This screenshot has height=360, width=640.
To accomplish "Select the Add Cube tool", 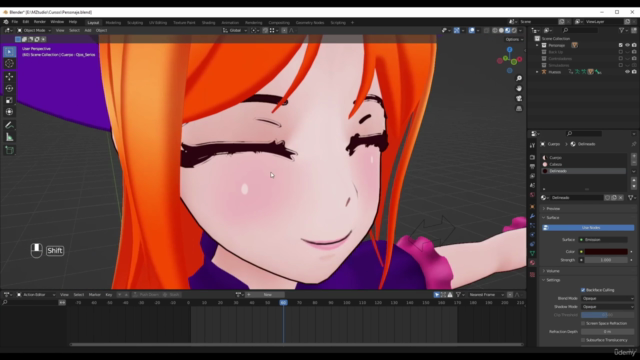I will 9,151.
